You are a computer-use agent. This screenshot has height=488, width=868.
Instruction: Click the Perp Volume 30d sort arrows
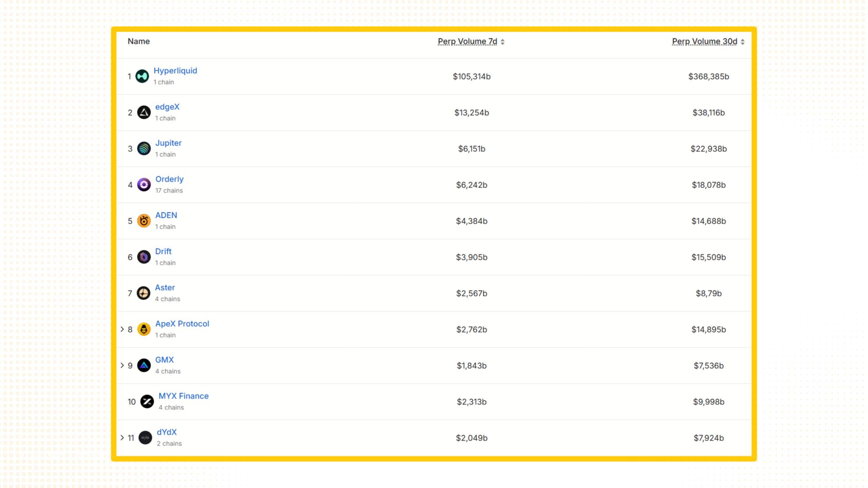pyautogui.click(x=742, y=42)
